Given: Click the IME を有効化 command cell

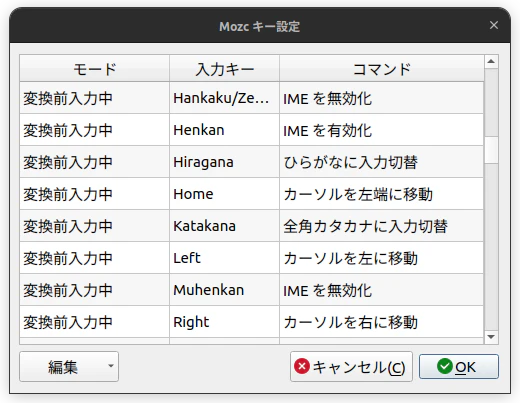Looking at the screenshot, I should (382, 130).
